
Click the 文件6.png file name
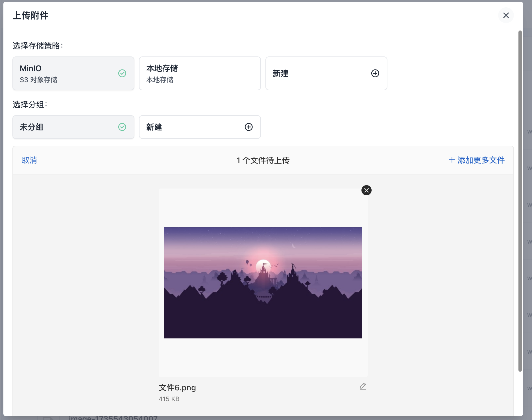(x=177, y=388)
